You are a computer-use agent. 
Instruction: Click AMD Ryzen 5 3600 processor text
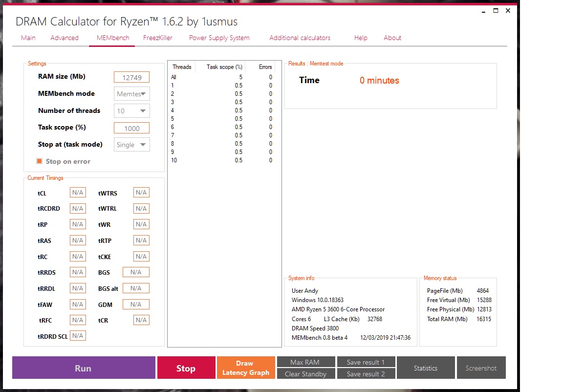[x=338, y=309]
